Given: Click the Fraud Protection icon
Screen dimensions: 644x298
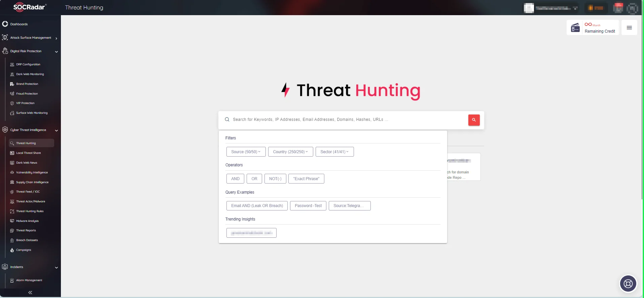Looking at the screenshot, I should click(x=12, y=94).
